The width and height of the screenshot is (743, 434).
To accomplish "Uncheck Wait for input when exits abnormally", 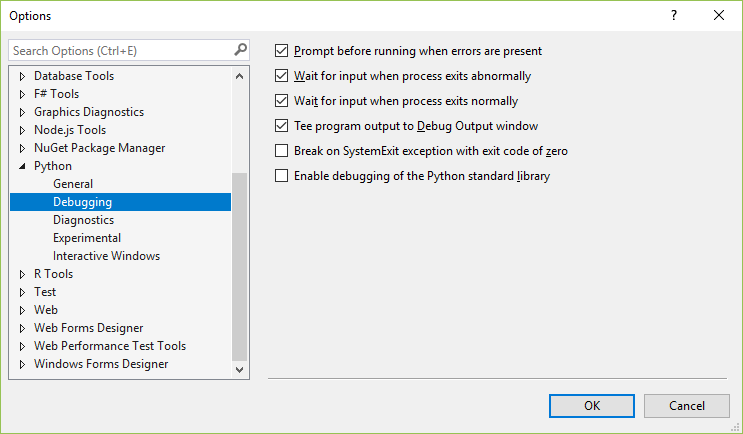I will (281, 75).
